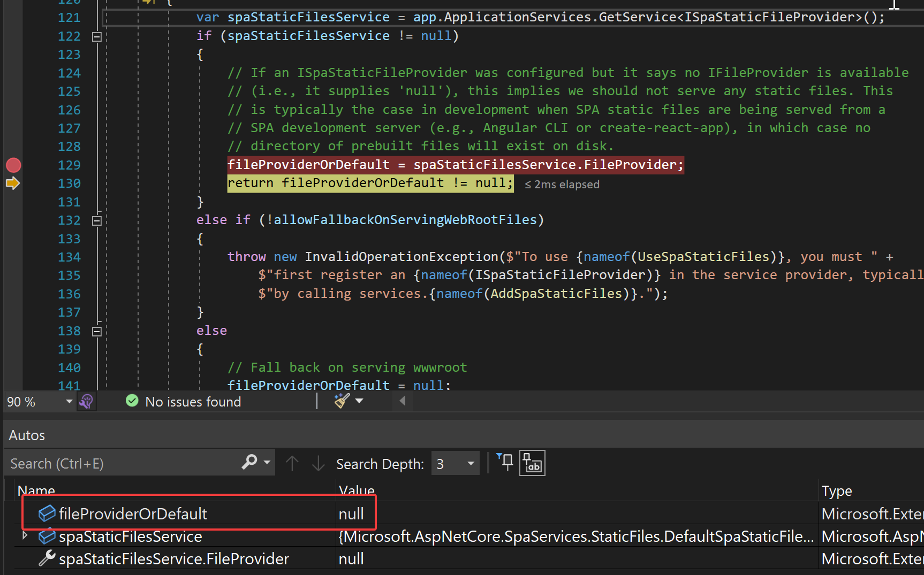Open the search options dropdown arrow
This screenshot has height=575, width=924.
click(267, 463)
